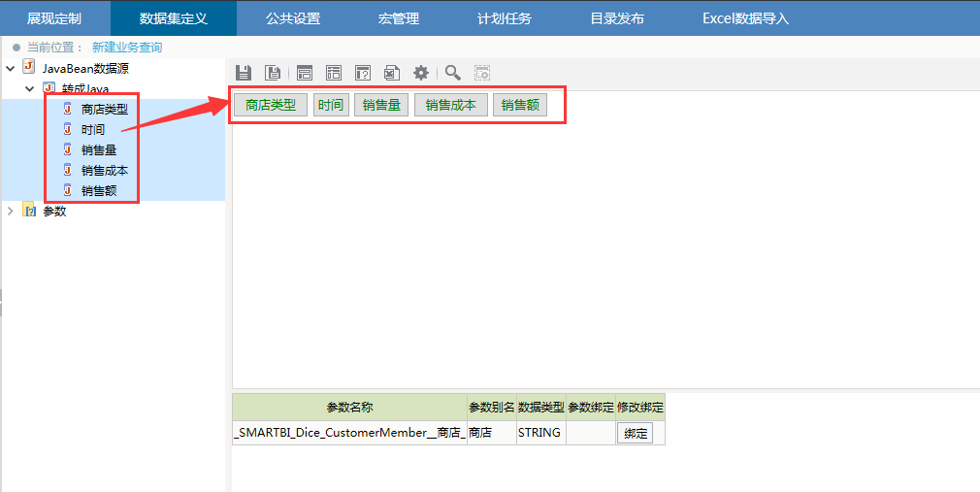Click the magnifier preview icon
The width and height of the screenshot is (980, 492).
point(452,73)
